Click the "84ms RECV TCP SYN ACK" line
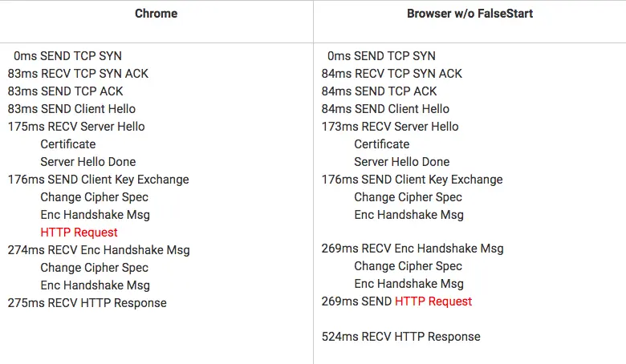The width and height of the screenshot is (626, 364). [x=392, y=74]
